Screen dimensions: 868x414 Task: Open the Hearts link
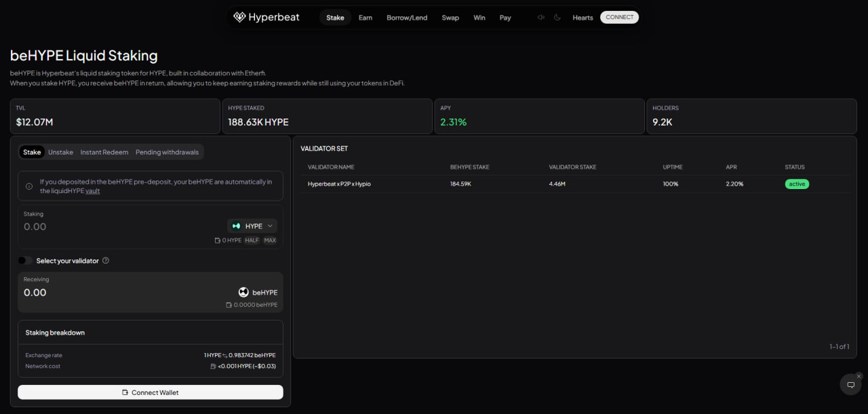click(x=583, y=18)
